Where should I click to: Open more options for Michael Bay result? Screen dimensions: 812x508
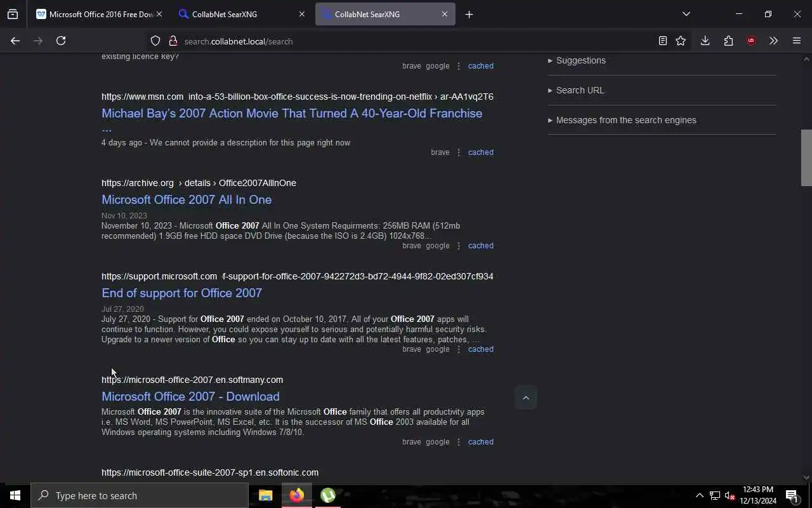459,152
